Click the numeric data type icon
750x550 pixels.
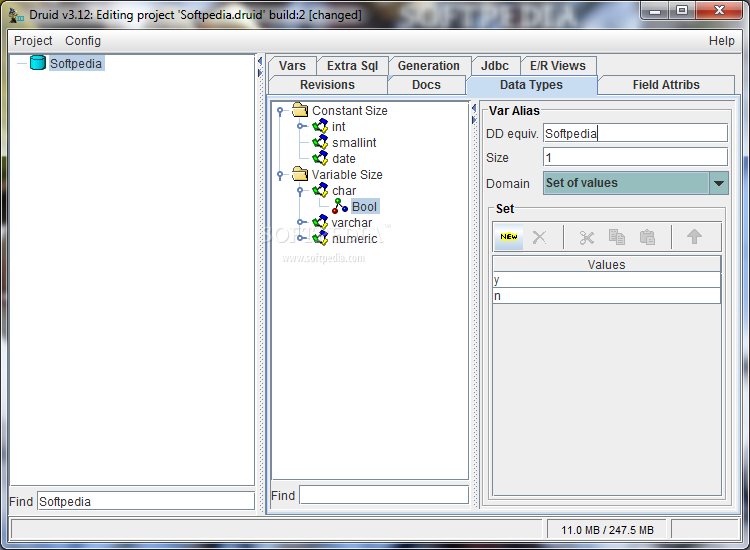pyautogui.click(x=320, y=238)
